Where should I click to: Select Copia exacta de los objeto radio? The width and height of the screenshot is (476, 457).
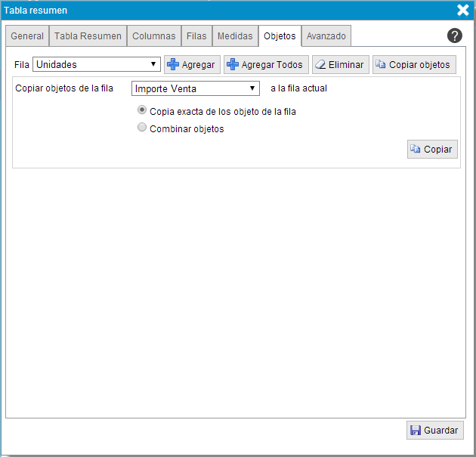pos(142,110)
